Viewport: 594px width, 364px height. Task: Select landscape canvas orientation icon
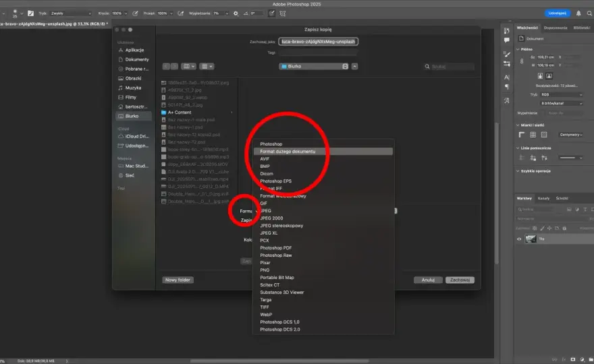pos(549,76)
